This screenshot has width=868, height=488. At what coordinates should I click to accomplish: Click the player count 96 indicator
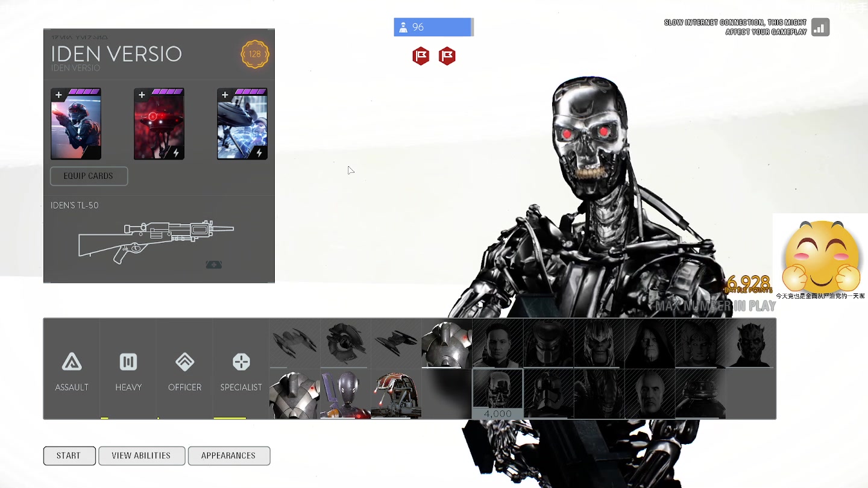[433, 27]
